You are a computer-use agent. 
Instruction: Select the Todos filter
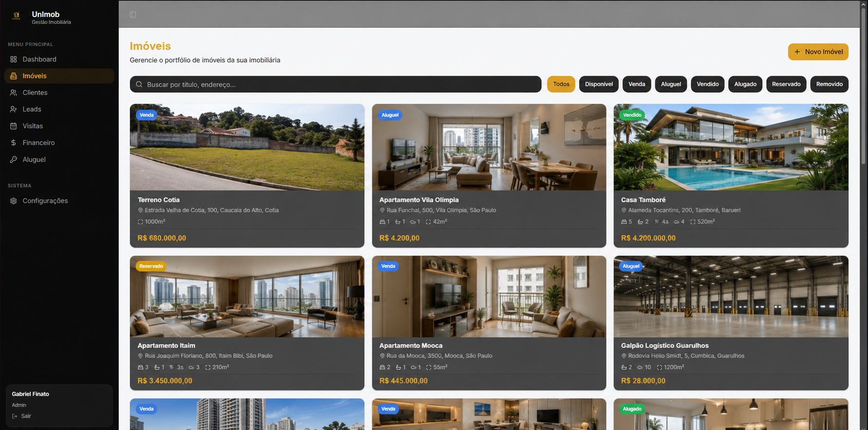point(561,84)
